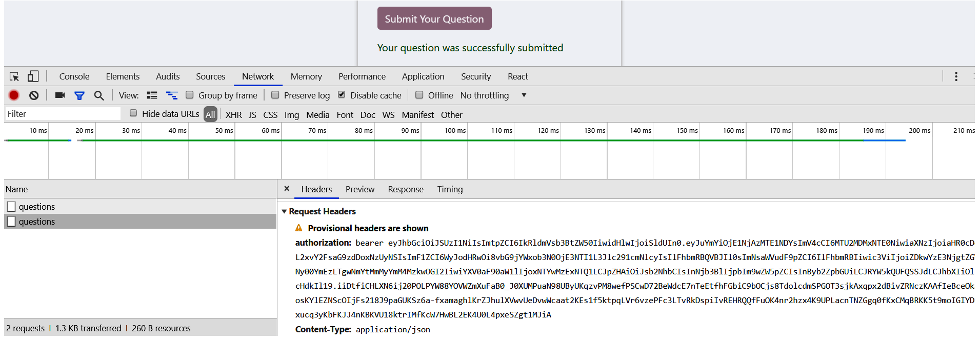980x340 pixels.
Task: Toggle the device toolbar icon
Action: [33, 76]
